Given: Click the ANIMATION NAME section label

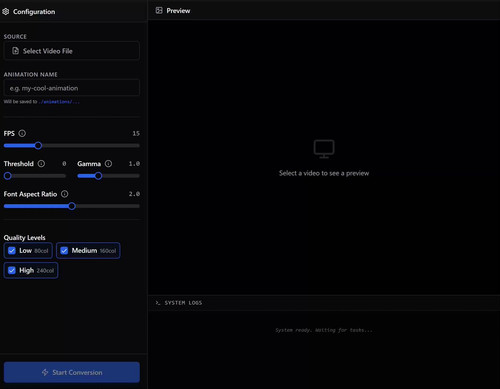Looking at the screenshot, I should pyautogui.click(x=30, y=74).
